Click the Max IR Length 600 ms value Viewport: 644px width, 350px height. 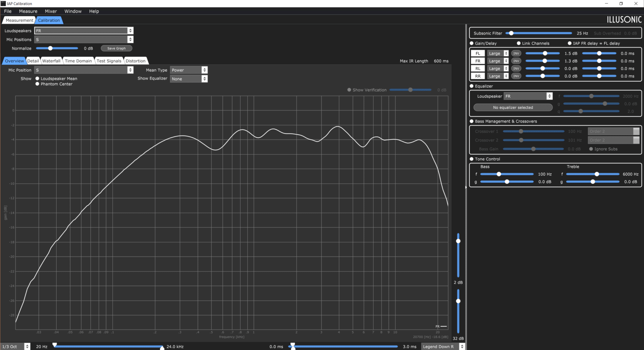(441, 61)
